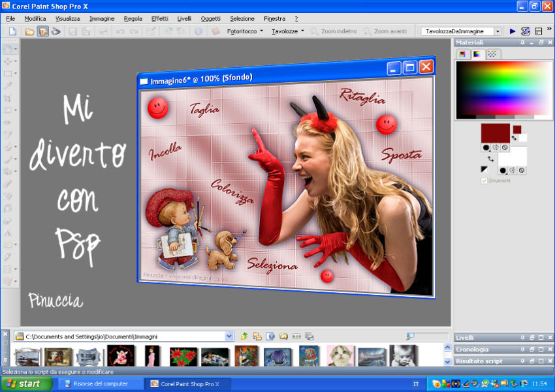
Task: Open the Selection tool flyout arrow
Action: click(16, 73)
